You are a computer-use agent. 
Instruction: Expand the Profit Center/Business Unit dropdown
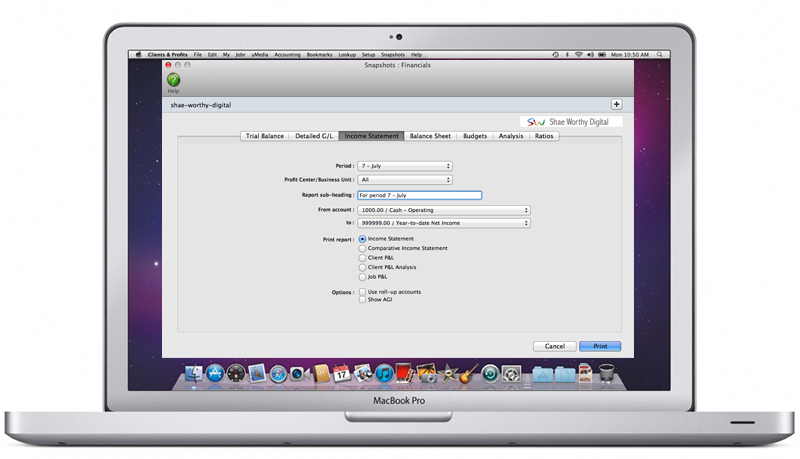[405, 180]
